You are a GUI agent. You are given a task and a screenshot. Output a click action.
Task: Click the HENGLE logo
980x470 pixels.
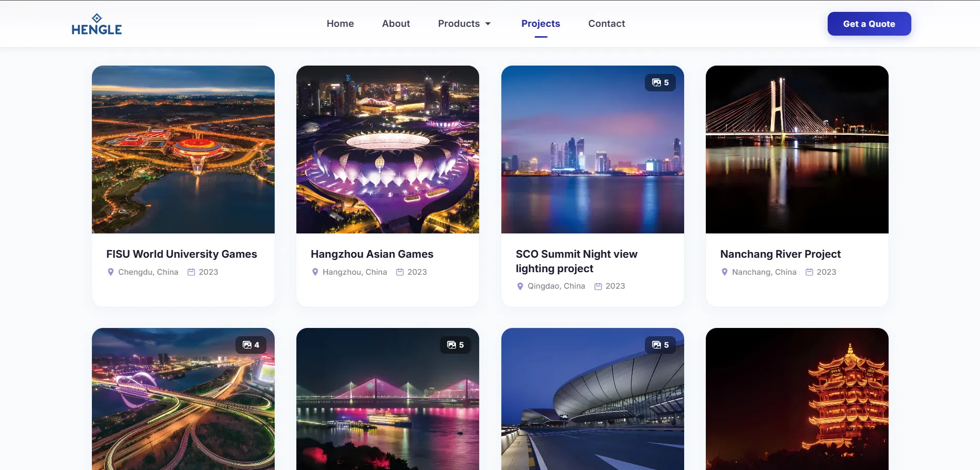(97, 24)
